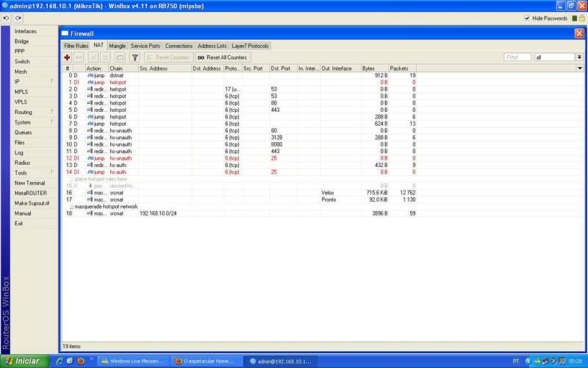Image resolution: width=588 pixels, height=368 pixels.
Task: Click the red plus Add rule icon
Action: coord(67,57)
